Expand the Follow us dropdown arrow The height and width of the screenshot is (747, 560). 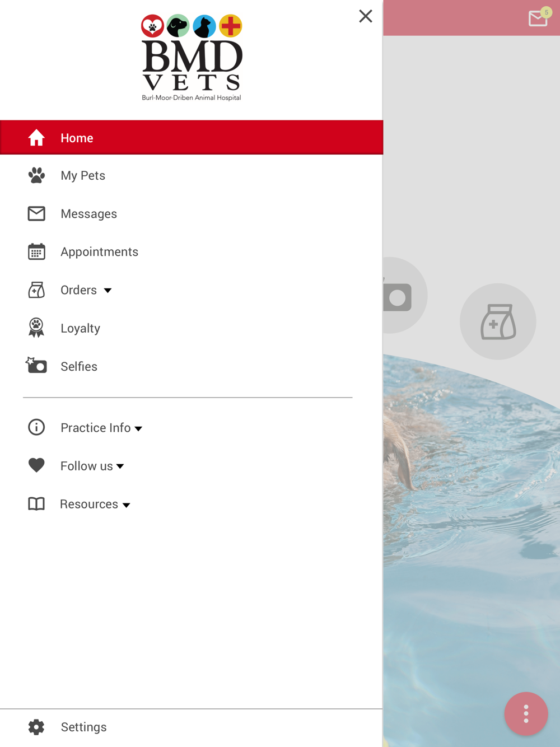120,466
